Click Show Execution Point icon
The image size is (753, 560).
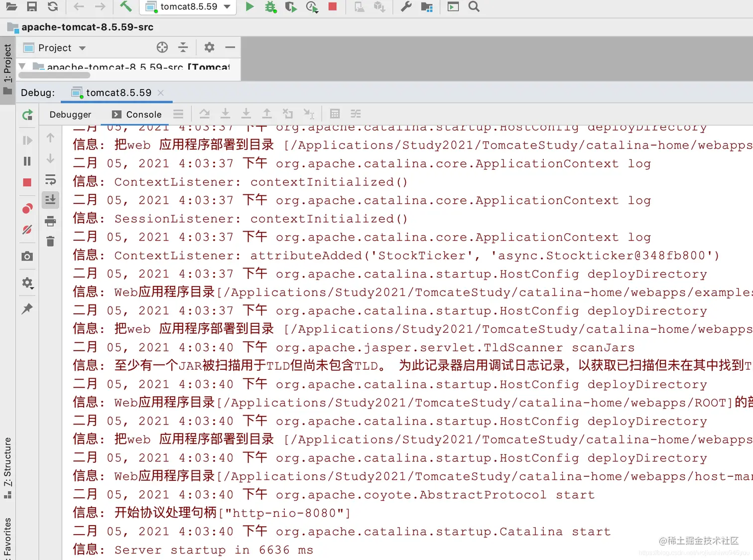click(178, 114)
